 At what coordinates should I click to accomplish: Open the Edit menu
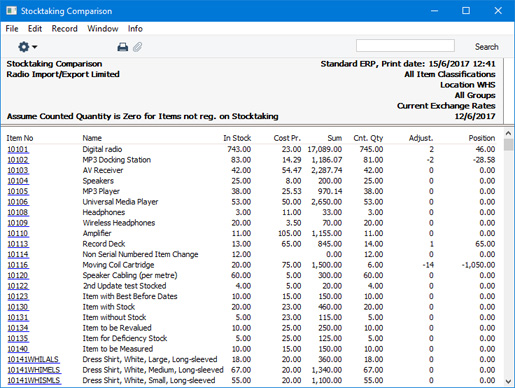tap(35, 29)
